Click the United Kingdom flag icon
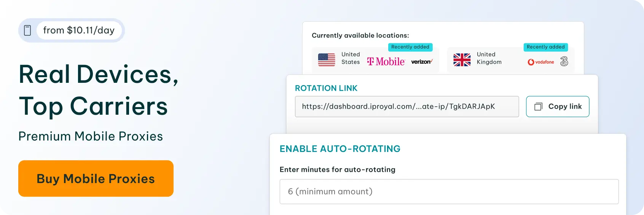 click(x=462, y=60)
